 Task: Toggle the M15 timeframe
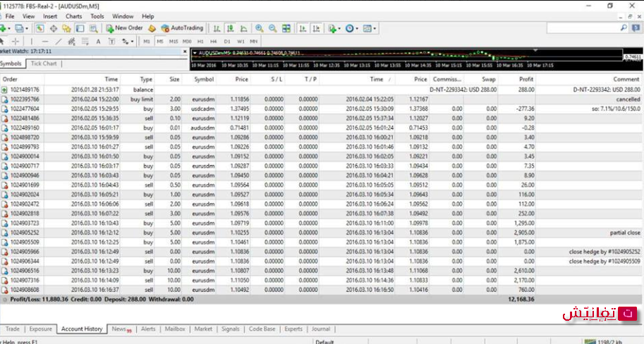tap(174, 42)
